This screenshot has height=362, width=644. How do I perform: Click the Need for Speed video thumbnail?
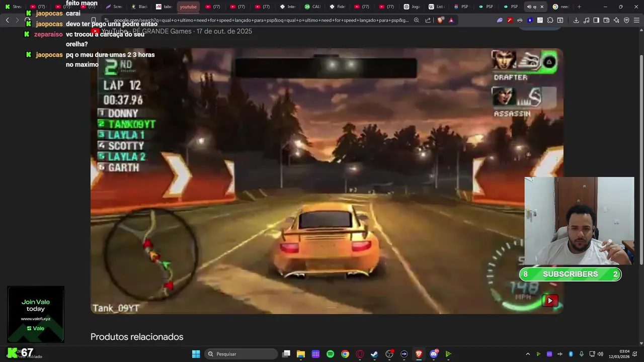327,181
